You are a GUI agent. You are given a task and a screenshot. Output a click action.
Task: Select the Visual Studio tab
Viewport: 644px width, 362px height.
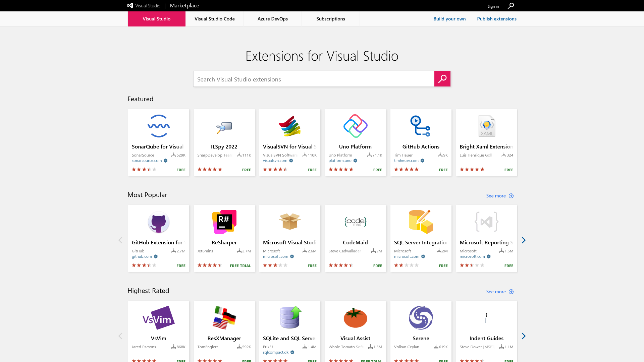pos(157,19)
